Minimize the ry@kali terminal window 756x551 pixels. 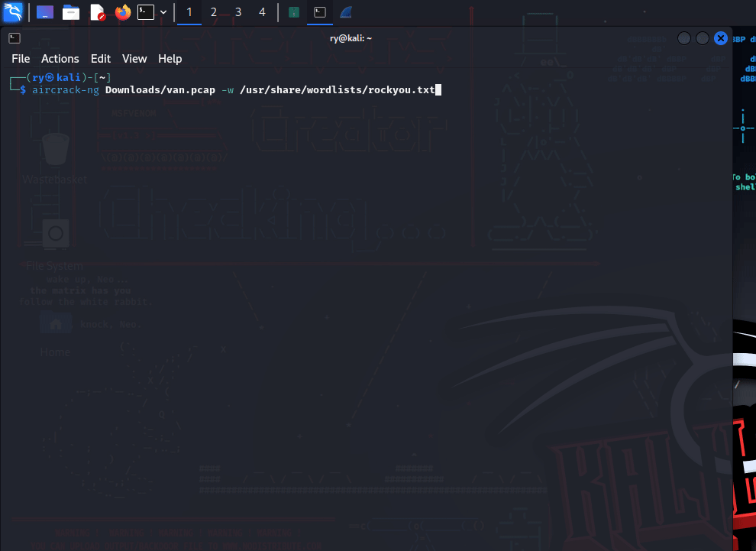(684, 38)
